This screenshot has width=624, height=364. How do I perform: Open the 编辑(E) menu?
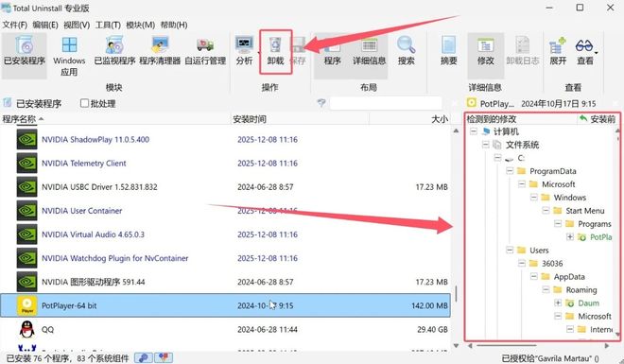pyautogui.click(x=45, y=25)
